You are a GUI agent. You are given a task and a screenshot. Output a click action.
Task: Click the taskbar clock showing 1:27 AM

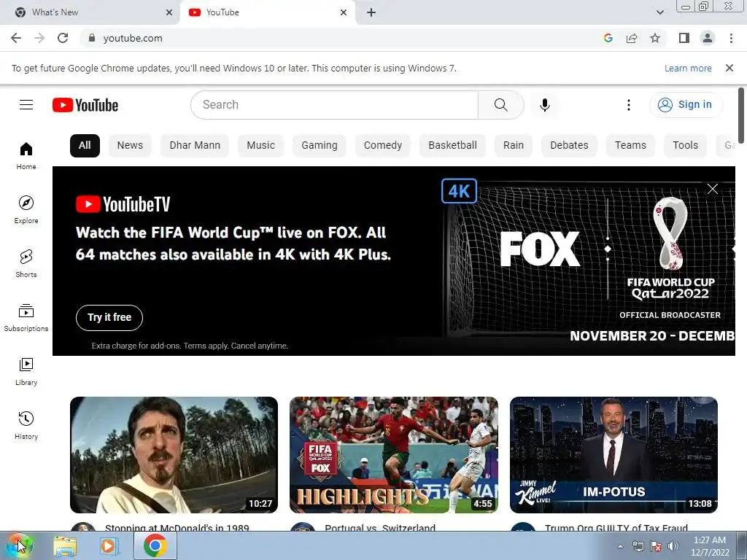pos(710,546)
